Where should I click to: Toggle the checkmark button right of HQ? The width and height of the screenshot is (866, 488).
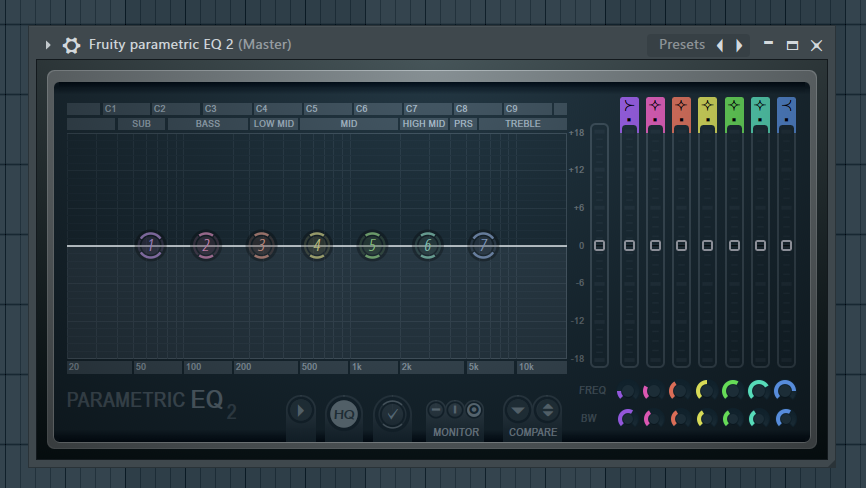392,414
